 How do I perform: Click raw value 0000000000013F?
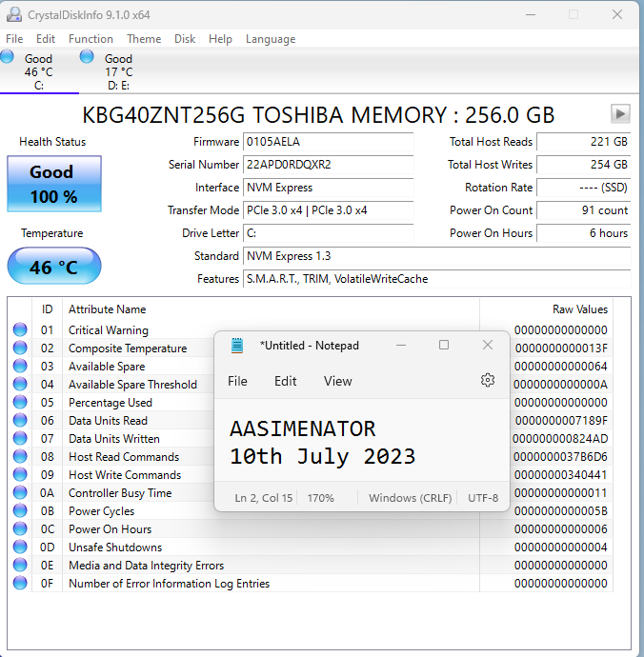(561, 348)
